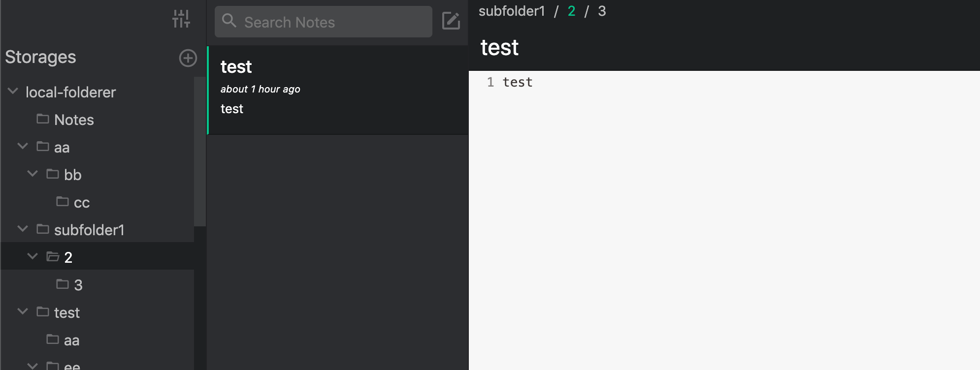The image size is (980, 370).
Task: Open the storage settings filter icon
Action: (x=182, y=20)
